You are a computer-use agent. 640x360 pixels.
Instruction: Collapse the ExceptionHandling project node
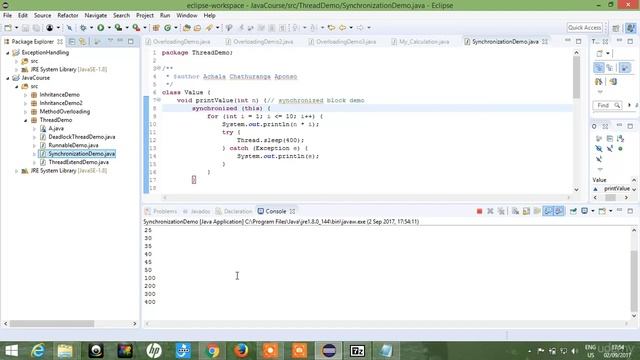(8, 53)
